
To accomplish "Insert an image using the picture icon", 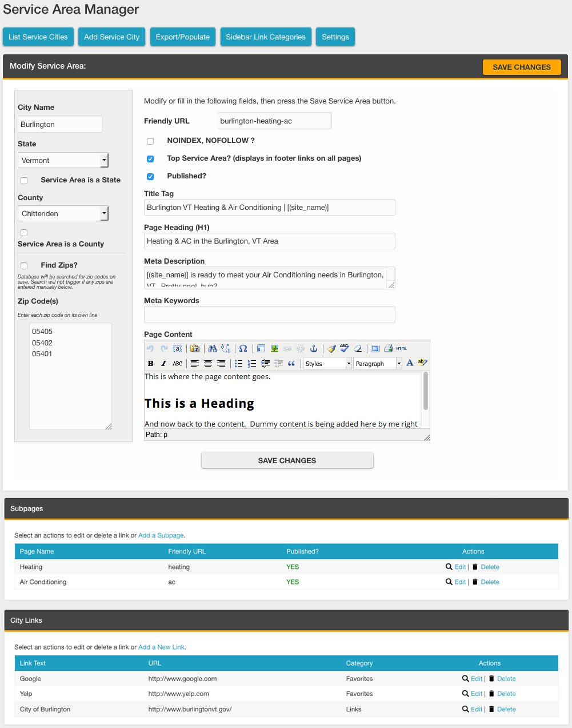I will click(274, 348).
